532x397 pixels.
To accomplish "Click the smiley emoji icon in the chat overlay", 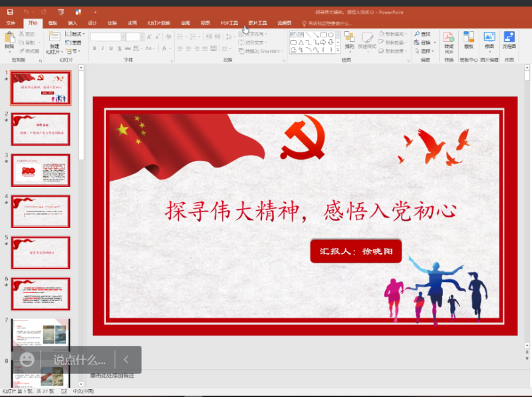I will click(x=27, y=359).
